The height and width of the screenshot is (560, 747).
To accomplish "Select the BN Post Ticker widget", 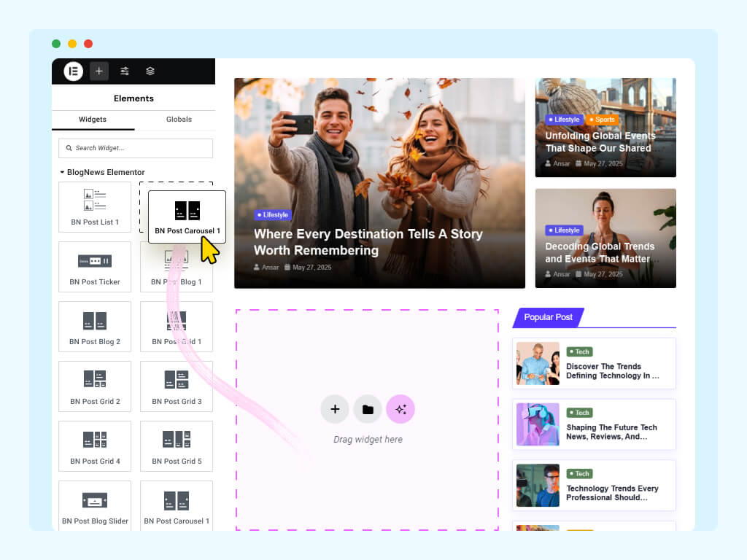I will [x=95, y=266].
